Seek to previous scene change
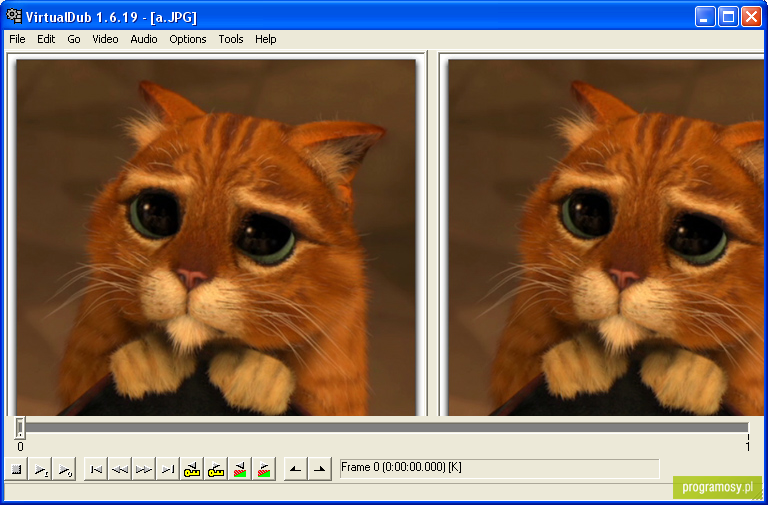Image resolution: width=768 pixels, height=505 pixels. pyautogui.click(x=240, y=469)
